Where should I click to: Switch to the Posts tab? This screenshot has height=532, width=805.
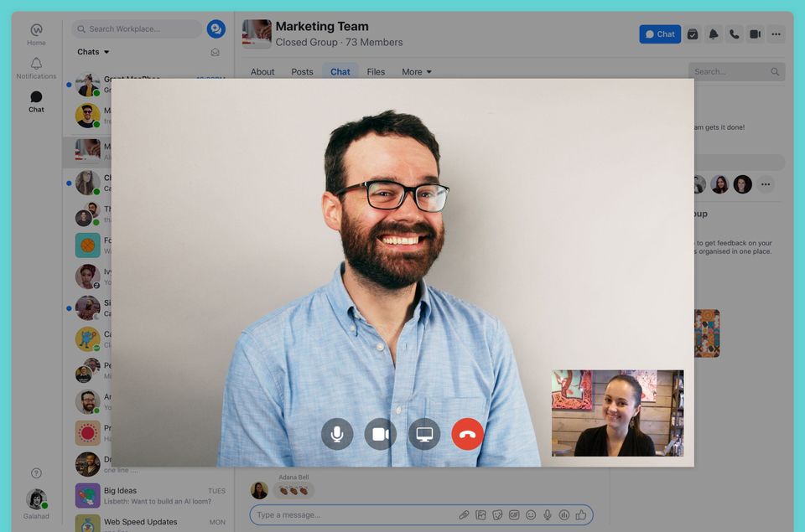pos(302,72)
